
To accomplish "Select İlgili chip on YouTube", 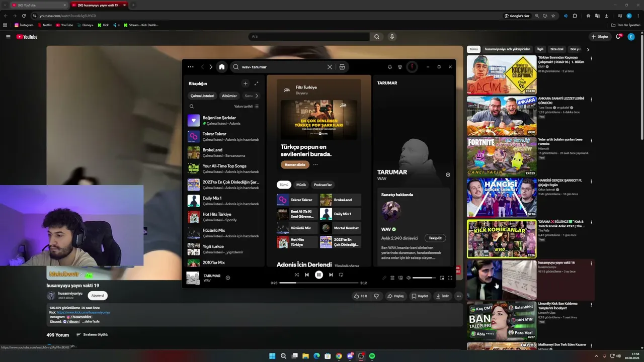I will (x=540, y=49).
